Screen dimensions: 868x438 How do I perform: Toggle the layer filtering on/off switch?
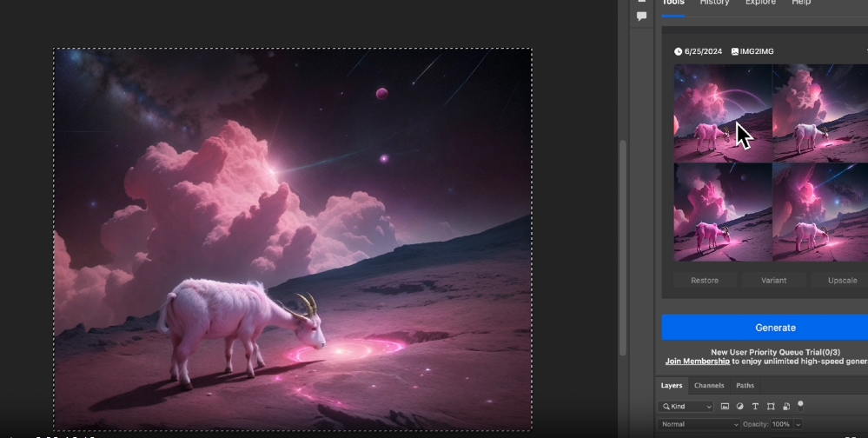click(x=800, y=404)
